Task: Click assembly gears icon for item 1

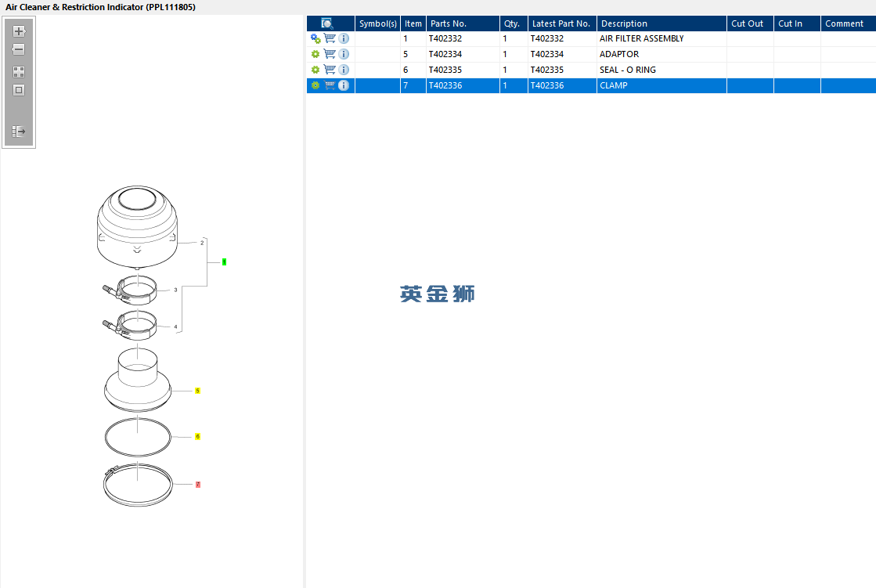Action: point(315,38)
